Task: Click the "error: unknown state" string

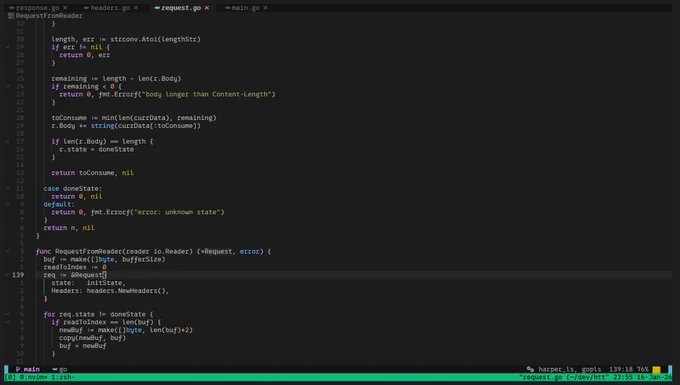Action: (179, 212)
